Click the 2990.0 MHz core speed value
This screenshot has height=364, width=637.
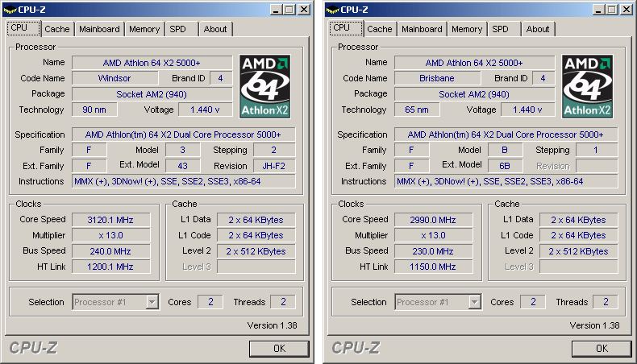point(433,220)
